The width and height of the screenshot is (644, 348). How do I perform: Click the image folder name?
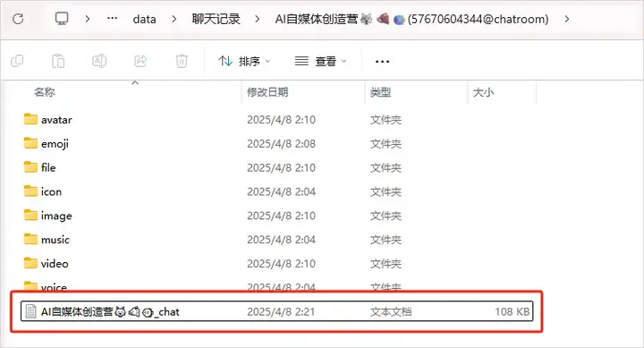coord(56,216)
